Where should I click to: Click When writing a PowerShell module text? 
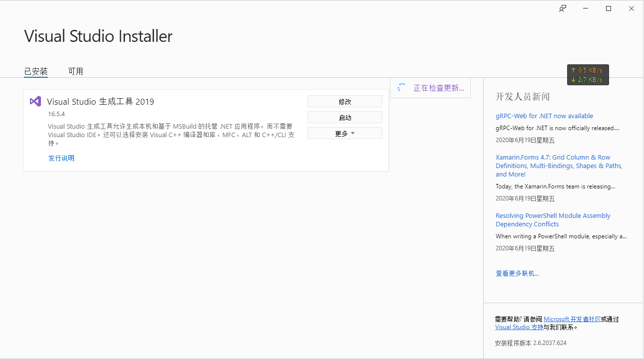pyautogui.click(x=561, y=236)
